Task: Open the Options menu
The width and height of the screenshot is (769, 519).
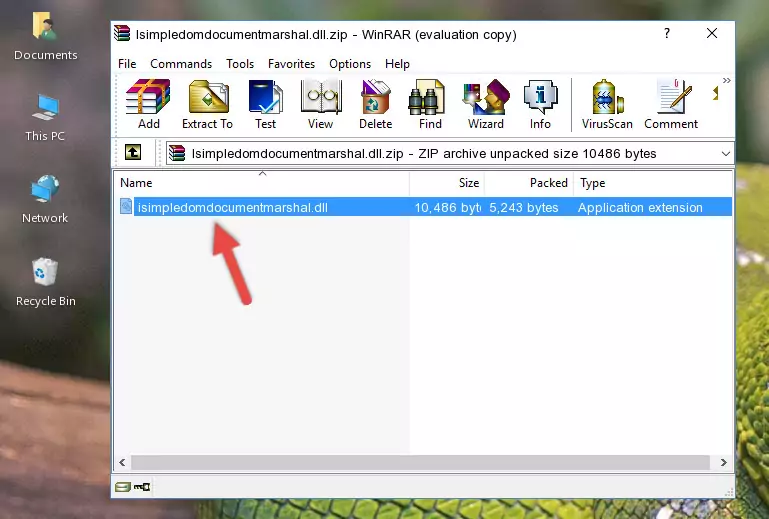Action: click(x=350, y=64)
